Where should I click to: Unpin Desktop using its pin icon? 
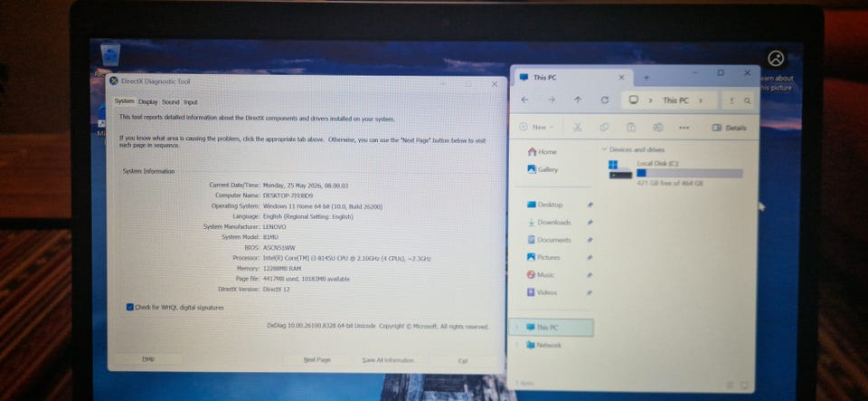pos(590,205)
